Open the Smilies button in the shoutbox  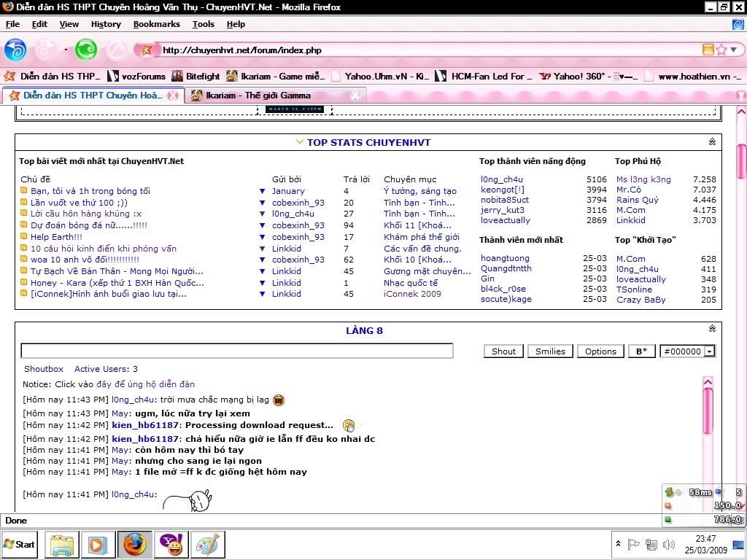tap(550, 351)
